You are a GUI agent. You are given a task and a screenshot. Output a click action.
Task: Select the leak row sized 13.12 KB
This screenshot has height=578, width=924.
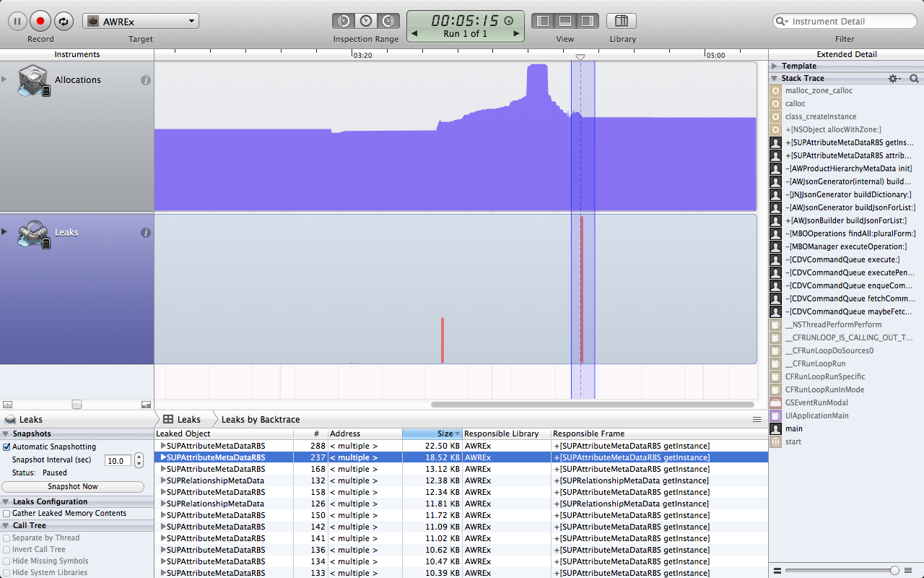[461, 469]
